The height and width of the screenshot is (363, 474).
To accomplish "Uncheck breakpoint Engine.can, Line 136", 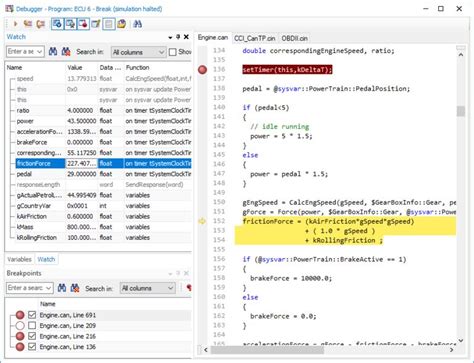I will 32,347.
